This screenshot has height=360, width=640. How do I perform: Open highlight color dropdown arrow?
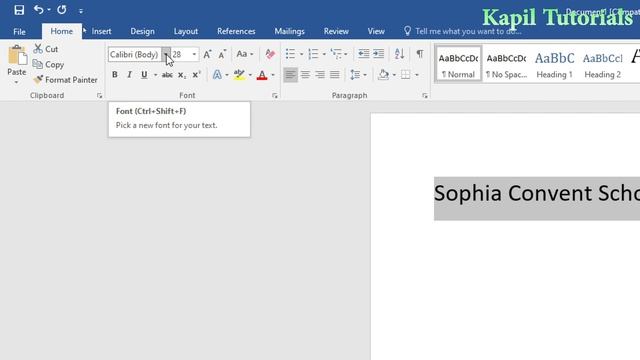[x=250, y=75]
